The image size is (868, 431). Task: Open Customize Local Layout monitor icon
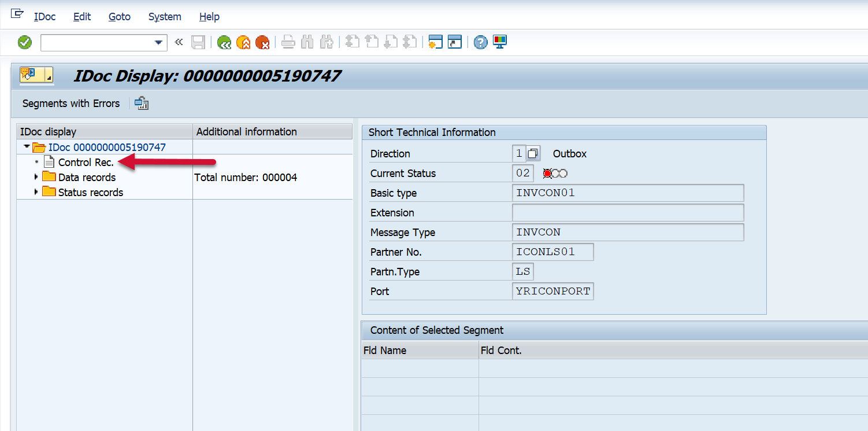(500, 42)
